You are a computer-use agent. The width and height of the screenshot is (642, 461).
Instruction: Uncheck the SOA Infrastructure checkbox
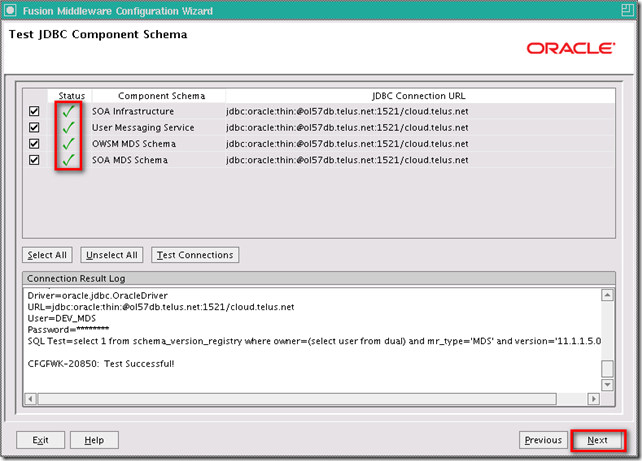pos(34,111)
